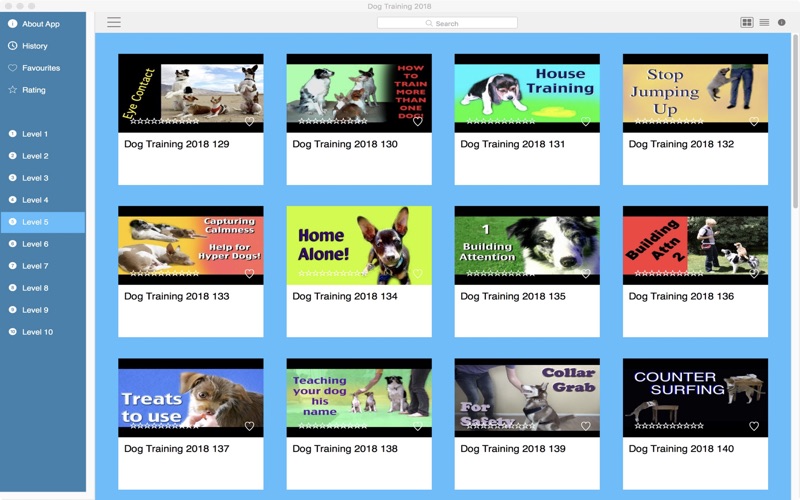800x500 pixels.
Task: Favourite Teaching your dog his name heart
Action: 417,426
